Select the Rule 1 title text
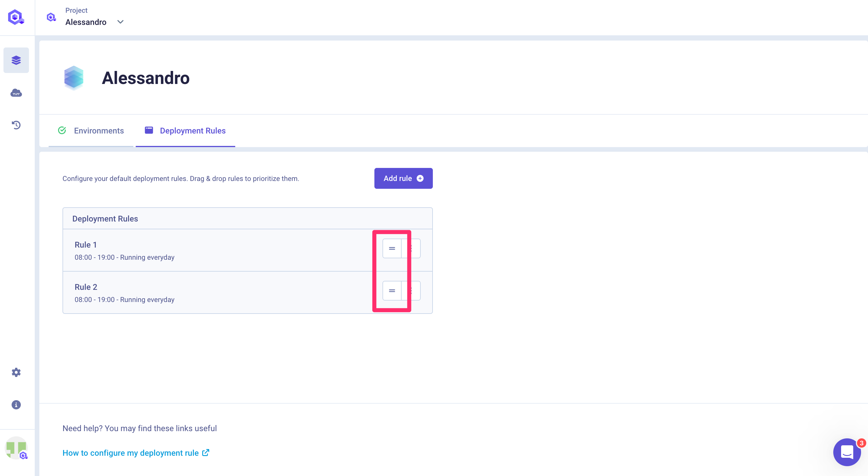The width and height of the screenshot is (868, 476). tap(86, 245)
